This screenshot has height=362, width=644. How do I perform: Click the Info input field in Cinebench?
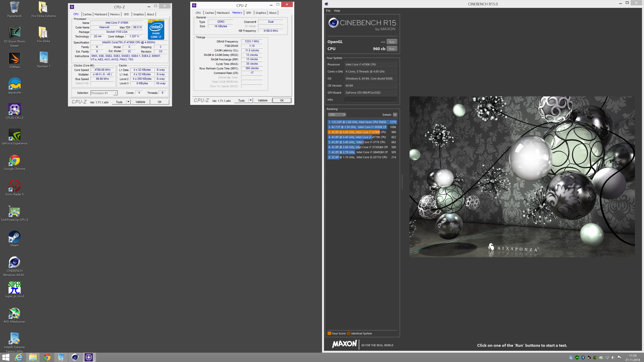(x=370, y=100)
